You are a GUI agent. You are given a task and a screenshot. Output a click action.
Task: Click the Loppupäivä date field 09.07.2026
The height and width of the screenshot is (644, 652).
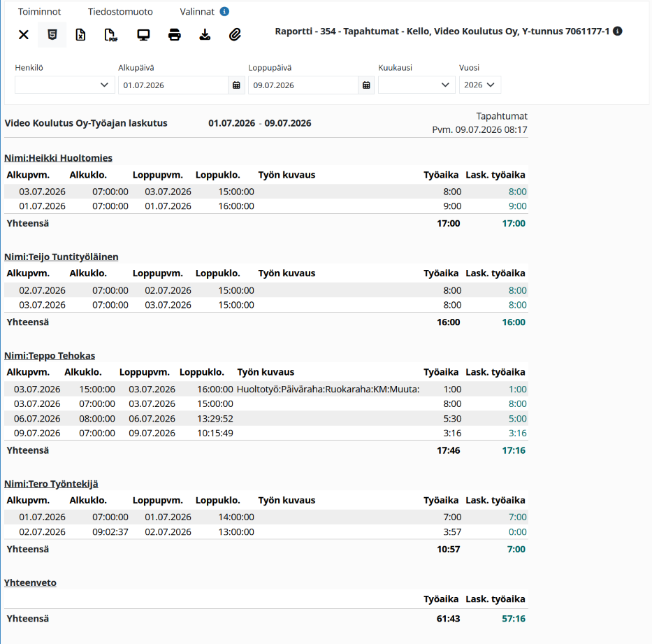pos(303,85)
